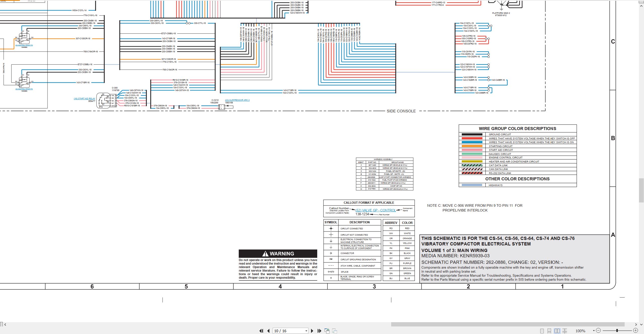The image size is (644, 334).
Task: Click the NOTE C propel/vibe interlock text
Action: click(475, 208)
